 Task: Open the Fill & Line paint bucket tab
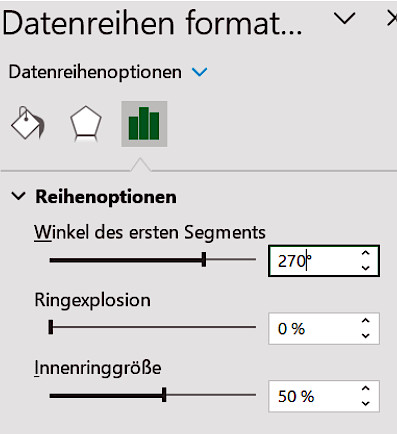[x=28, y=123]
